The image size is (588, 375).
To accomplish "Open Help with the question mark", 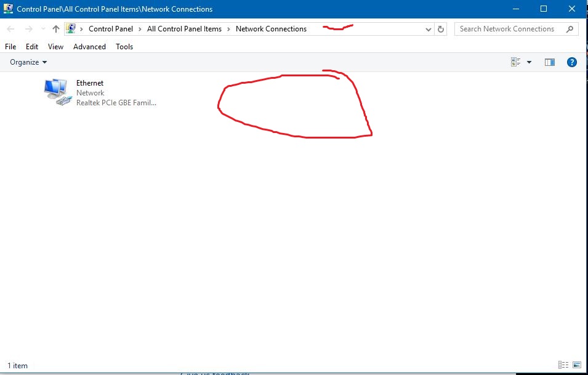I will (571, 62).
